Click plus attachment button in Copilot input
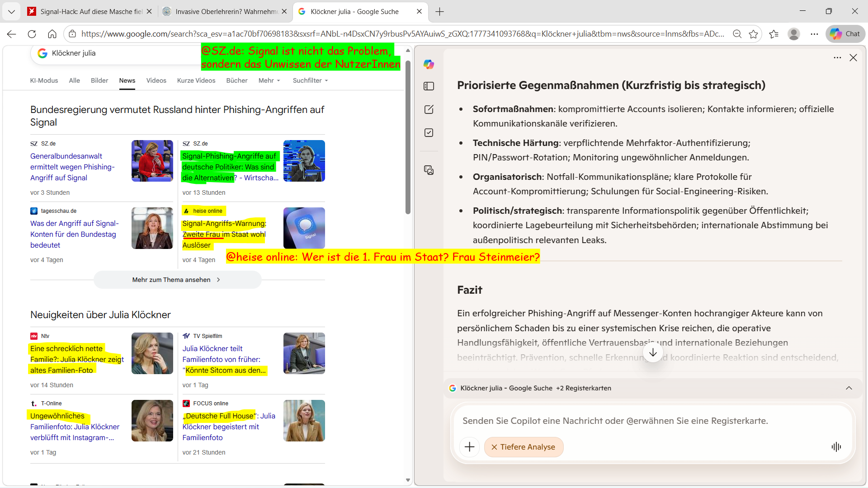The image size is (868, 488). point(469,447)
